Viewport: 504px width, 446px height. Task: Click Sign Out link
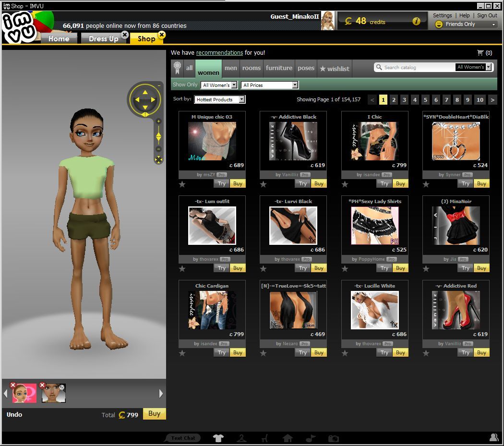pos(487,15)
